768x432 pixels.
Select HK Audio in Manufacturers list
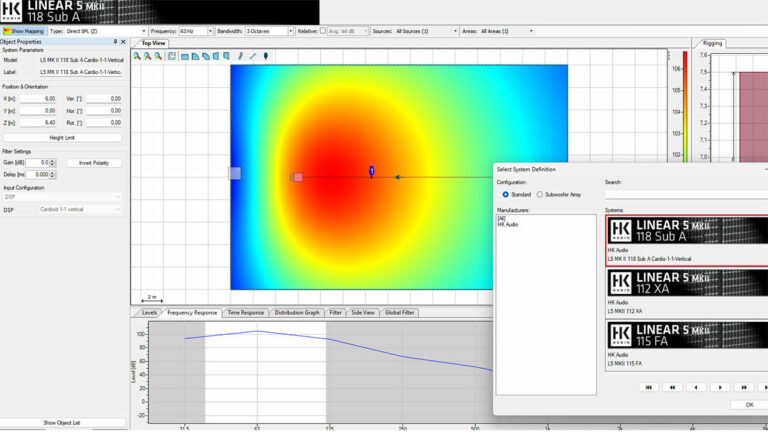[508, 224]
